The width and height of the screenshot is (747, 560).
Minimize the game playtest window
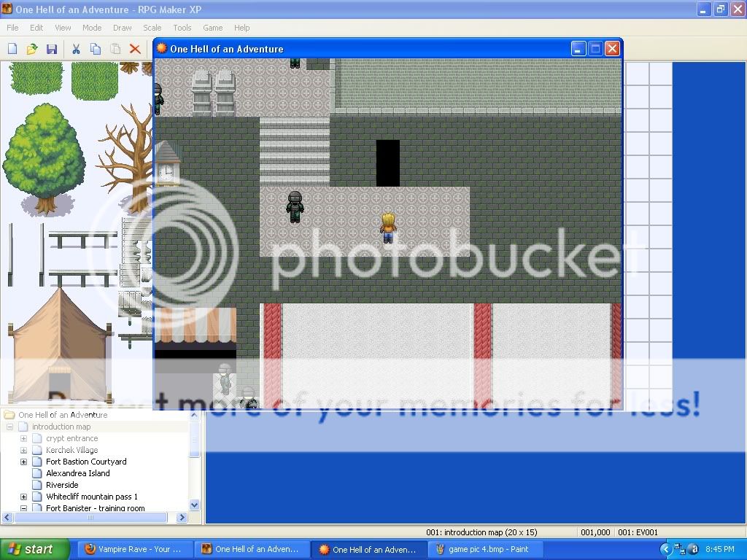578,49
